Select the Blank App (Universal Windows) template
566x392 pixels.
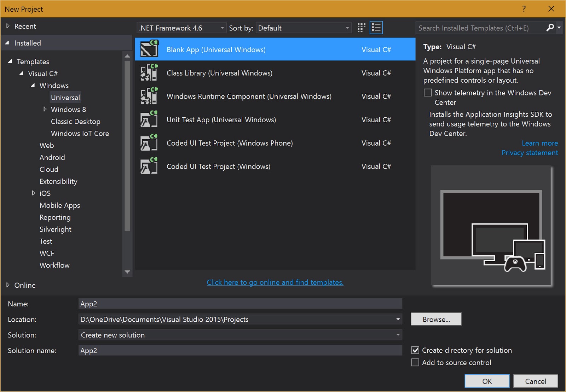pyautogui.click(x=216, y=49)
